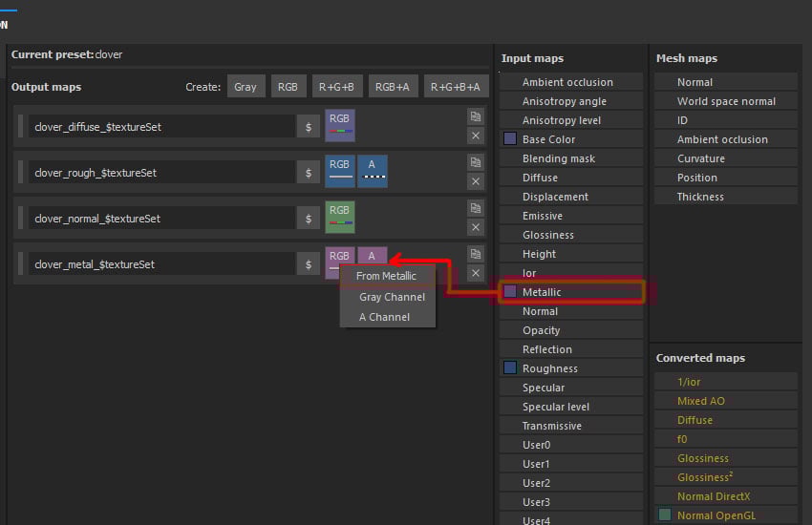Create an RGB output map
The width and height of the screenshot is (812, 525).
[288, 87]
